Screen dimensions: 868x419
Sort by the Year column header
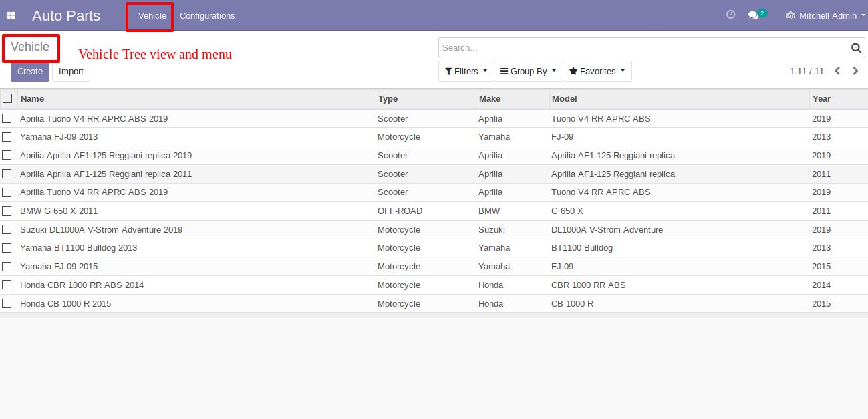(838, 98)
